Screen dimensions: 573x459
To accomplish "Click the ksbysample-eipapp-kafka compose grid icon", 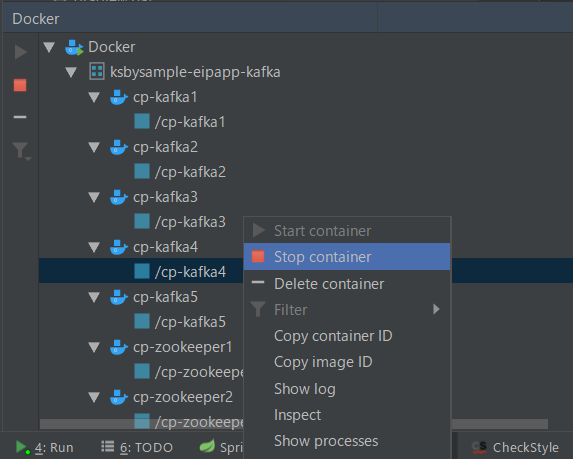I will [97, 71].
